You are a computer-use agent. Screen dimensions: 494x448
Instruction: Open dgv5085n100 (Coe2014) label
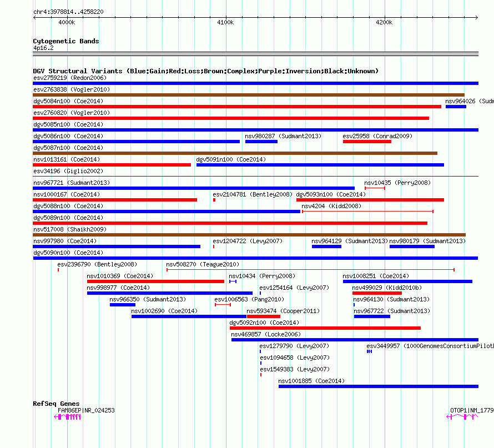68,124
